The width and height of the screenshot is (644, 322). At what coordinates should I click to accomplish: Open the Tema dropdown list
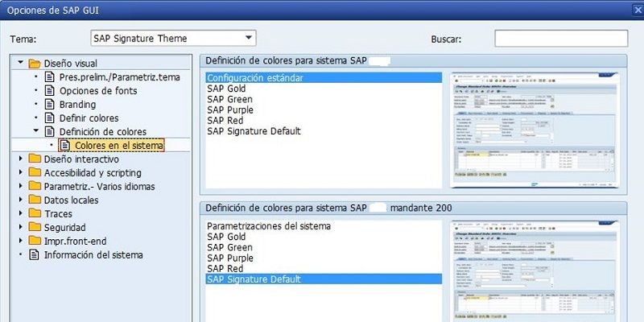[x=249, y=38]
